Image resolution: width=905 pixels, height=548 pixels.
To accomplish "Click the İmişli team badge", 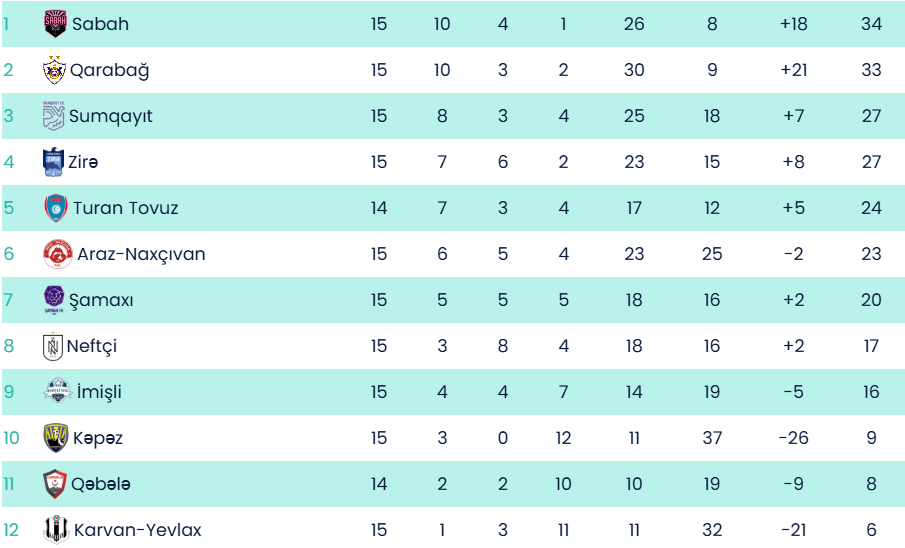I will 57,392.
